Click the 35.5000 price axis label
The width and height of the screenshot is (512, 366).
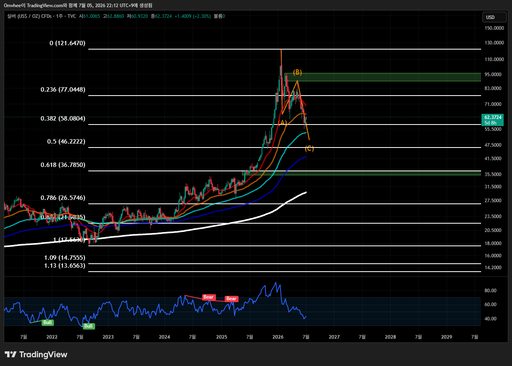(493, 174)
